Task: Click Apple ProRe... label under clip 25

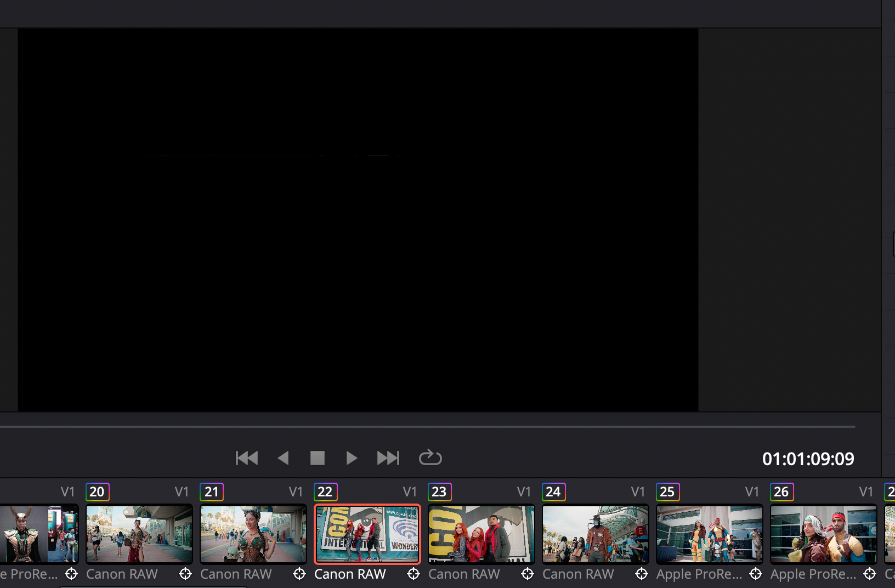Action: pyautogui.click(x=699, y=574)
